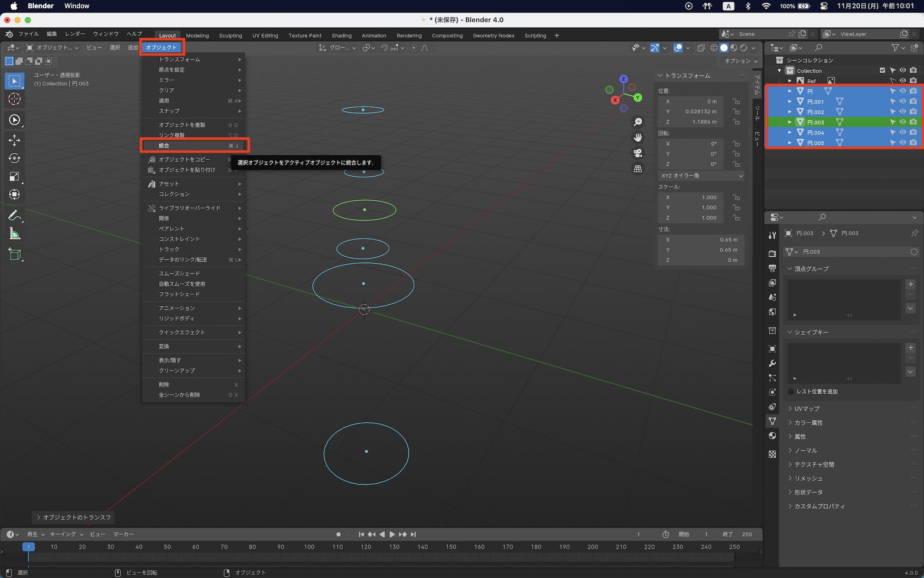This screenshot has height=578, width=924.
Task: Select the Scale tool
Action: (14, 177)
